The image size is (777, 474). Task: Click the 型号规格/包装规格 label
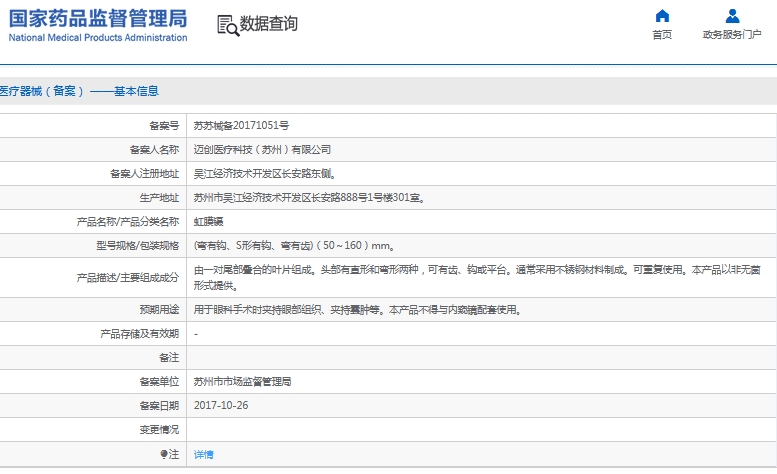point(137,246)
